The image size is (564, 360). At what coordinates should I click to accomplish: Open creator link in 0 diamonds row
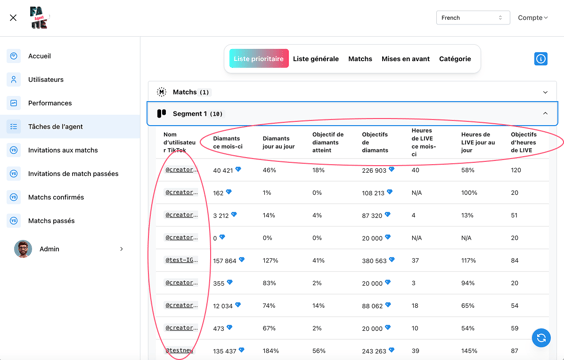181,237
